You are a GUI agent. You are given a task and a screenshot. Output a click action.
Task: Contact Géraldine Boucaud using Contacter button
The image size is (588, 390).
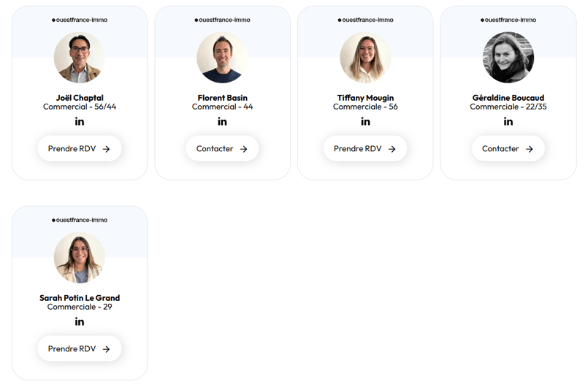[508, 149]
